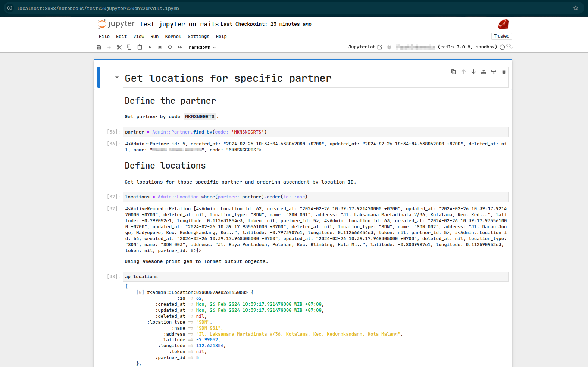This screenshot has height=367, width=588.
Task: Cut the selected cell with scissors icon
Action: click(119, 47)
